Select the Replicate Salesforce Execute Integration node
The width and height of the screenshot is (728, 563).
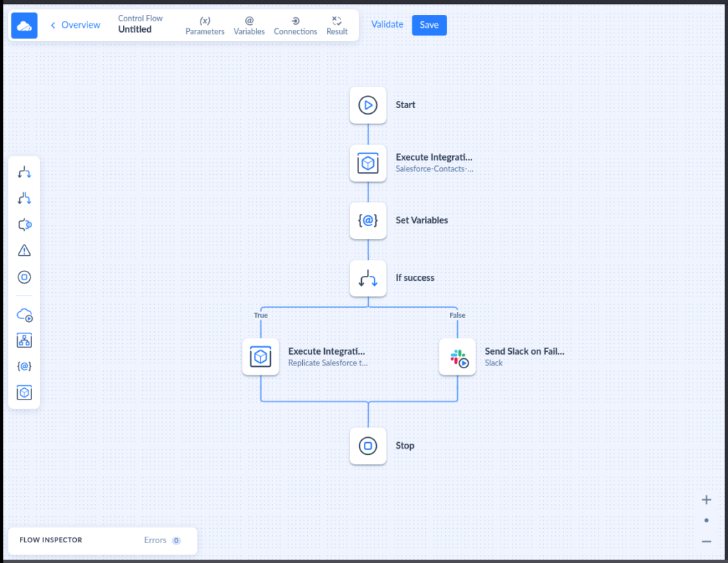[260, 356]
